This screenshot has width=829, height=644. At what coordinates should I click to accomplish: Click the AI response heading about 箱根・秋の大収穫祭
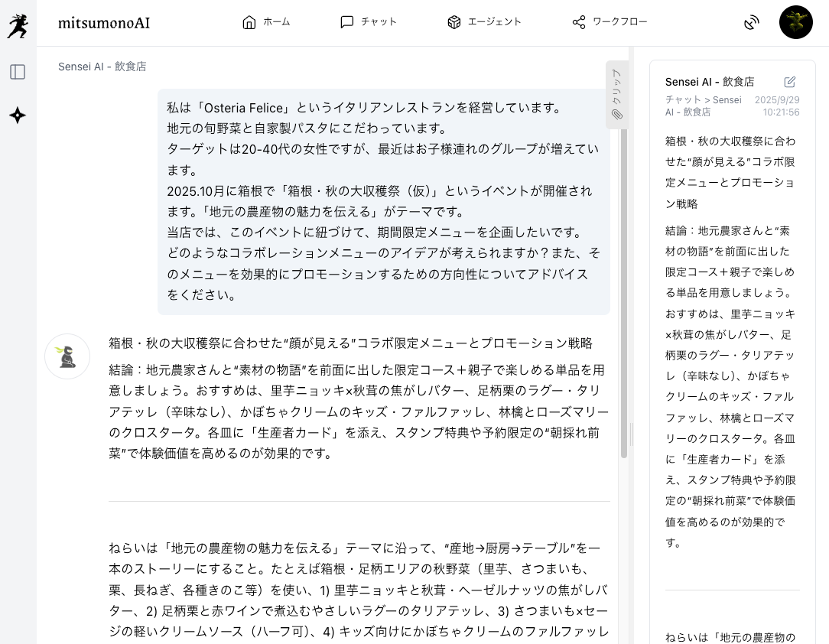350,343
